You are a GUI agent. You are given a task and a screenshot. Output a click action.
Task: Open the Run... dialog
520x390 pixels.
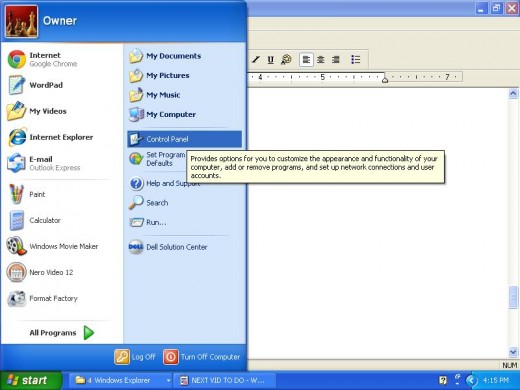click(184, 222)
